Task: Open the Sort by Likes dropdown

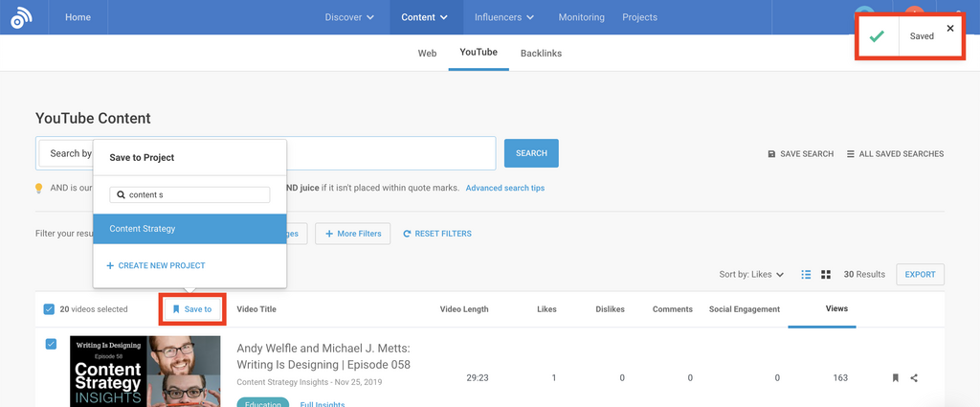Action: click(751, 275)
